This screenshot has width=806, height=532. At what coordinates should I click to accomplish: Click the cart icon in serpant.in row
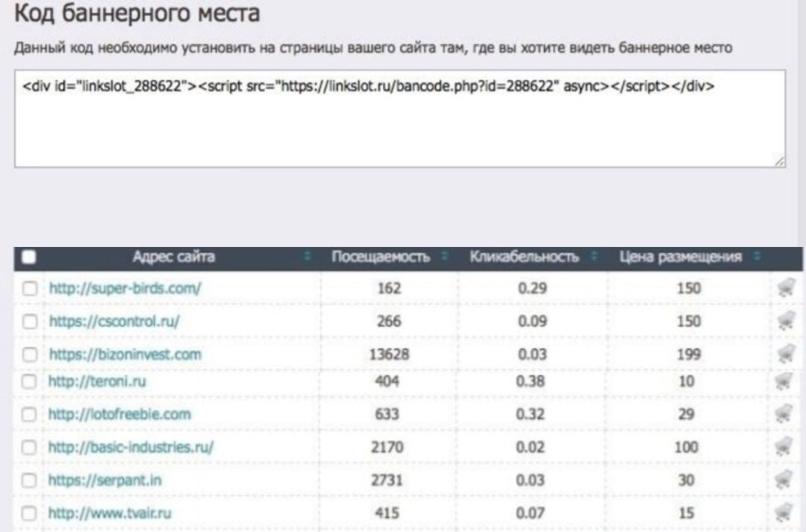[785, 480]
